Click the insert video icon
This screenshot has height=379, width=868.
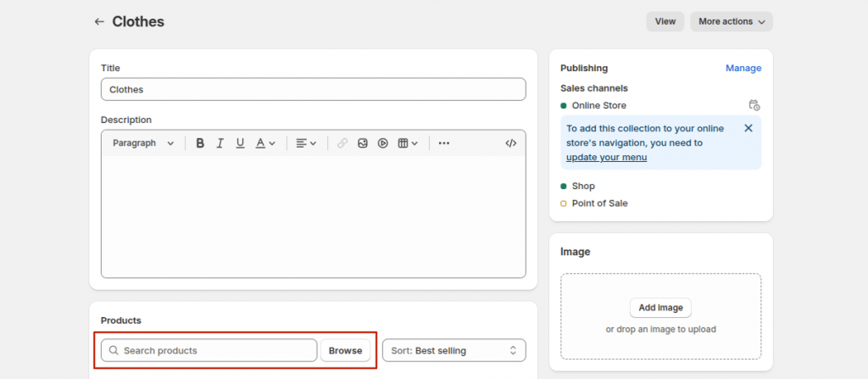382,143
